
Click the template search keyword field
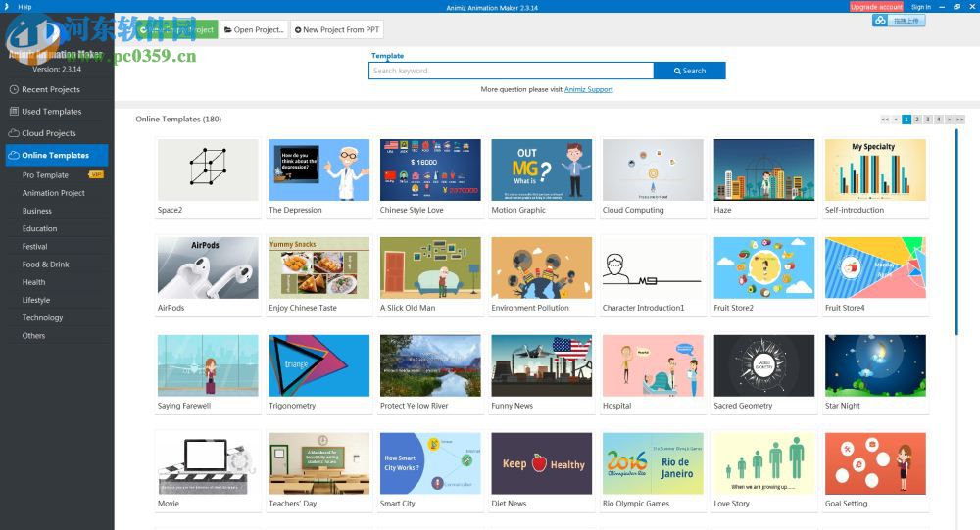510,71
